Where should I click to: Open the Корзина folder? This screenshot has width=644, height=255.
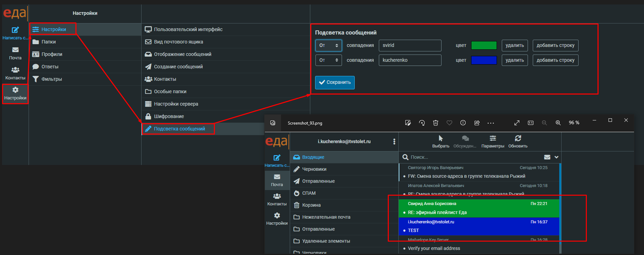(344, 205)
